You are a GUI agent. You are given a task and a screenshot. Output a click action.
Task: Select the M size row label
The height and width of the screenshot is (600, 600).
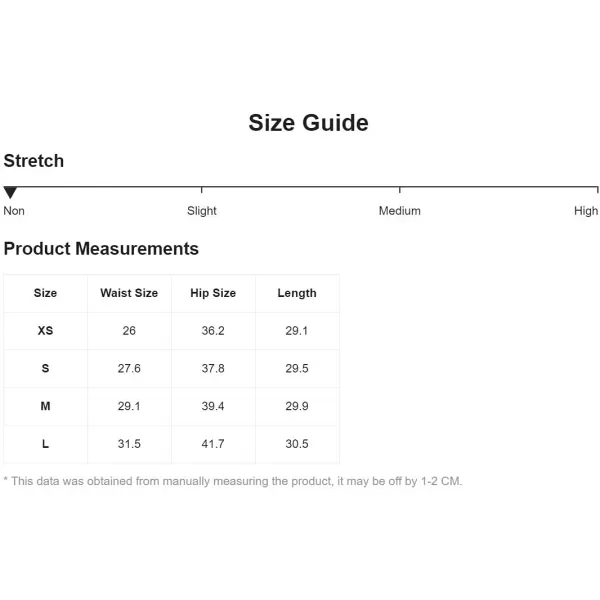tap(45, 406)
